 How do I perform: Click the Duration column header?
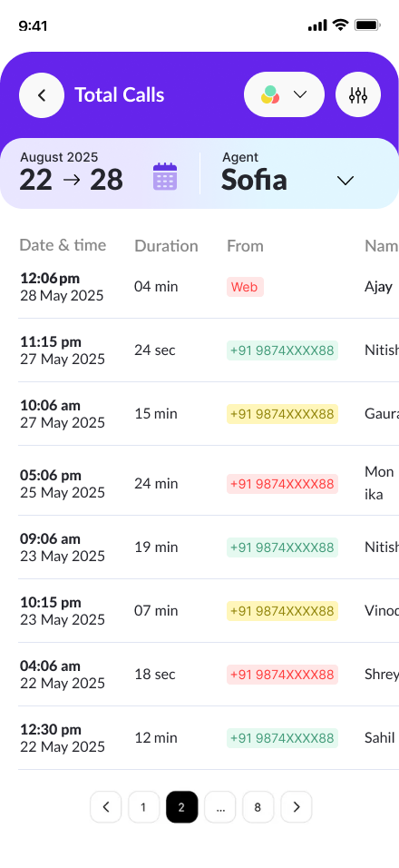point(166,246)
